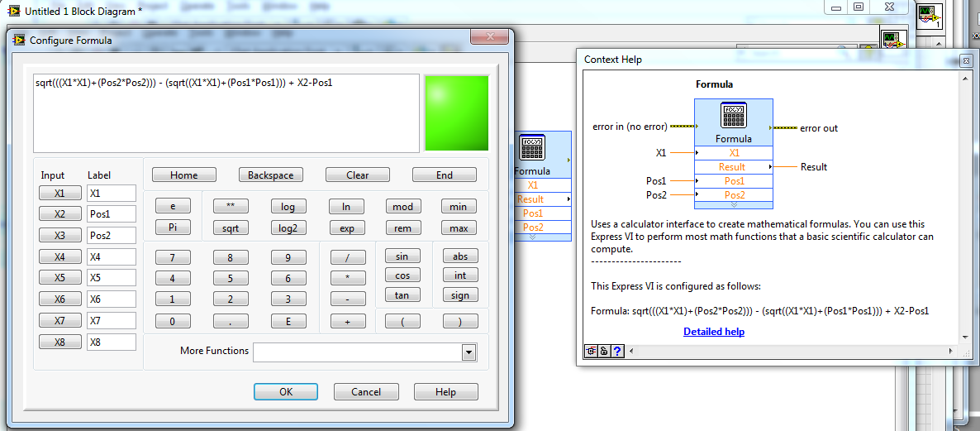Click the exponent E button
The width and height of the screenshot is (980, 431).
tap(288, 322)
